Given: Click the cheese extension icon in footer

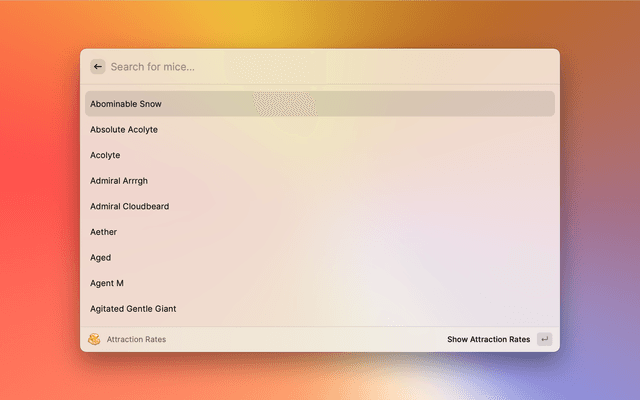Looking at the screenshot, I should point(94,339).
